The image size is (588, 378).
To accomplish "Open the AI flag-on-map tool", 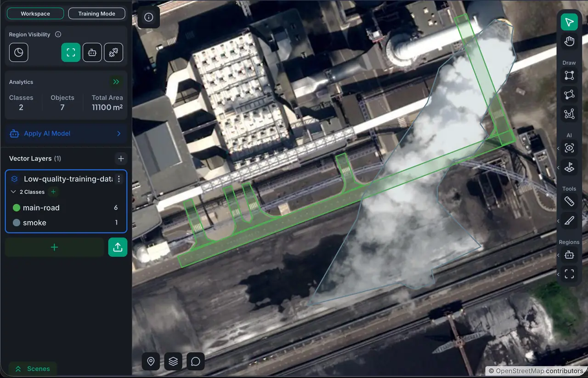I will click(x=569, y=167).
